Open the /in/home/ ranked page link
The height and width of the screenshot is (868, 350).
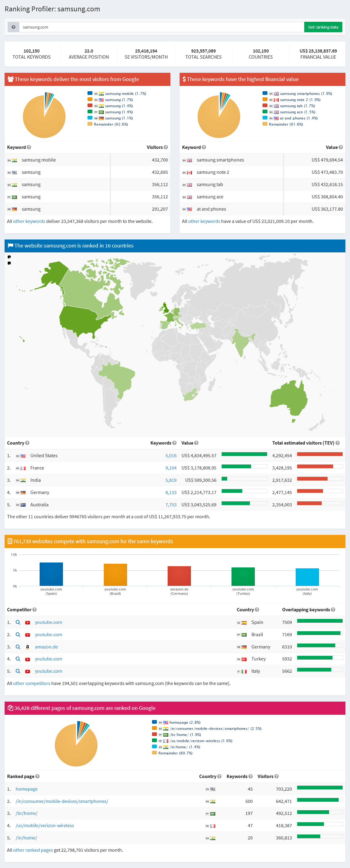[x=26, y=838]
